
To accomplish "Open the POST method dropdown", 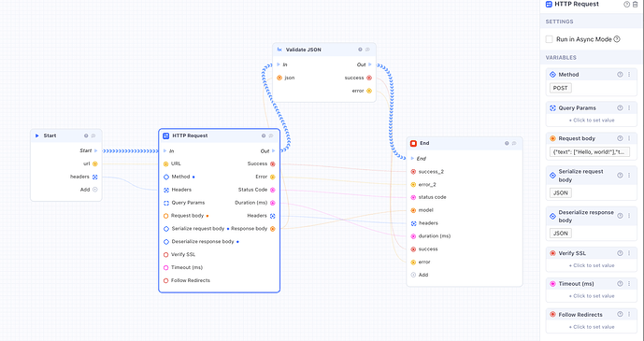I will pyautogui.click(x=561, y=88).
